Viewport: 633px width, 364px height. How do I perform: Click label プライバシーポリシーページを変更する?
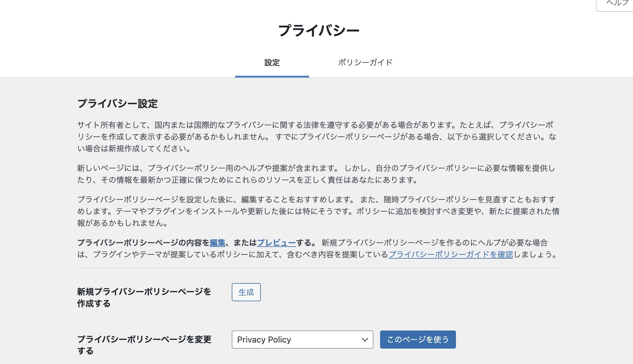coord(144,345)
